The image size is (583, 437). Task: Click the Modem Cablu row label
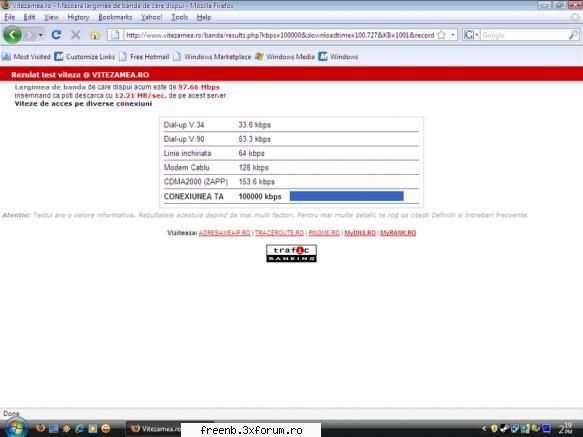tap(187, 167)
